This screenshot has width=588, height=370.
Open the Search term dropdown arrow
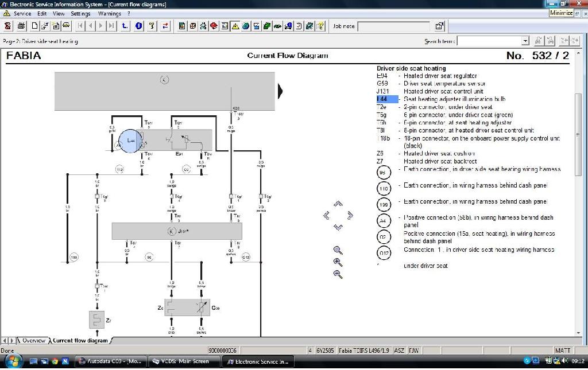coord(525,41)
